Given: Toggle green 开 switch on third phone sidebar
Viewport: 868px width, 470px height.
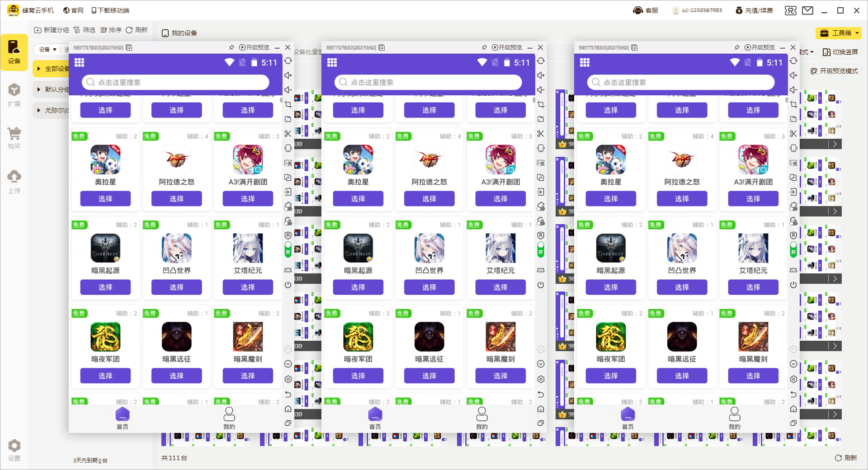Looking at the screenshot, I should (793, 250).
